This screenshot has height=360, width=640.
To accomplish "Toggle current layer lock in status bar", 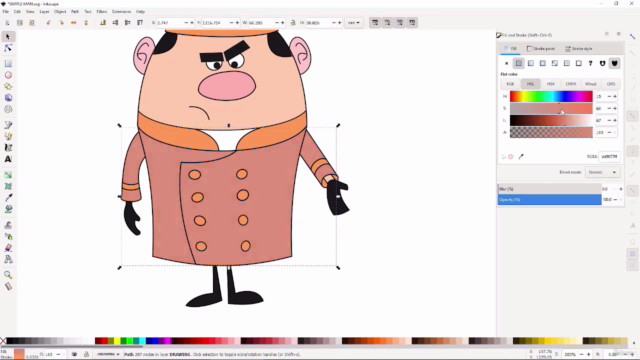I will tap(86, 354).
